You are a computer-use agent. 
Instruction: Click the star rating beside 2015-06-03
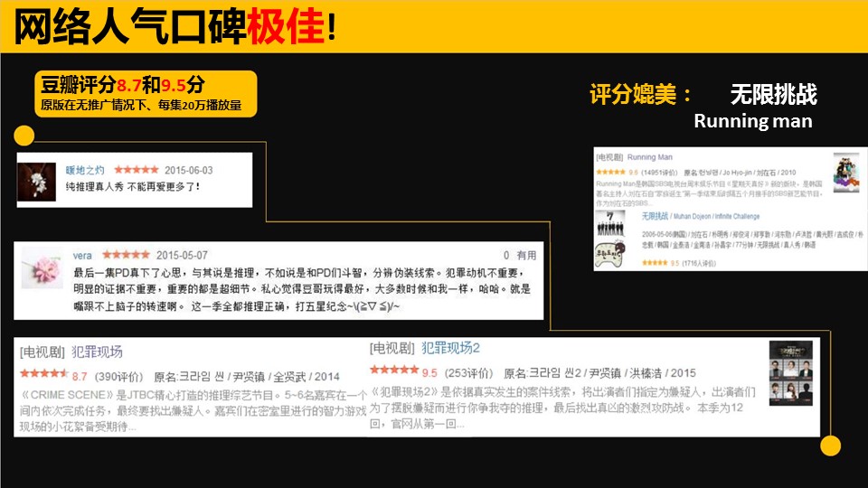[x=137, y=170]
